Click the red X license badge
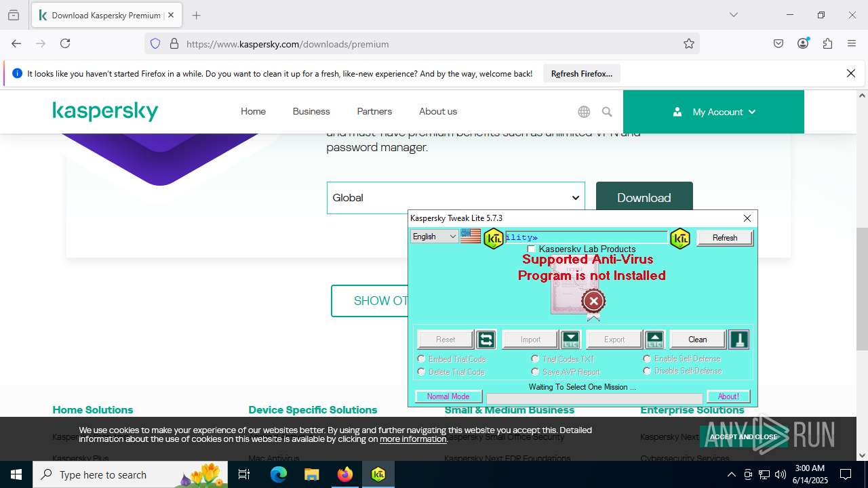The width and height of the screenshot is (868, 488). (x=593, y=301)
